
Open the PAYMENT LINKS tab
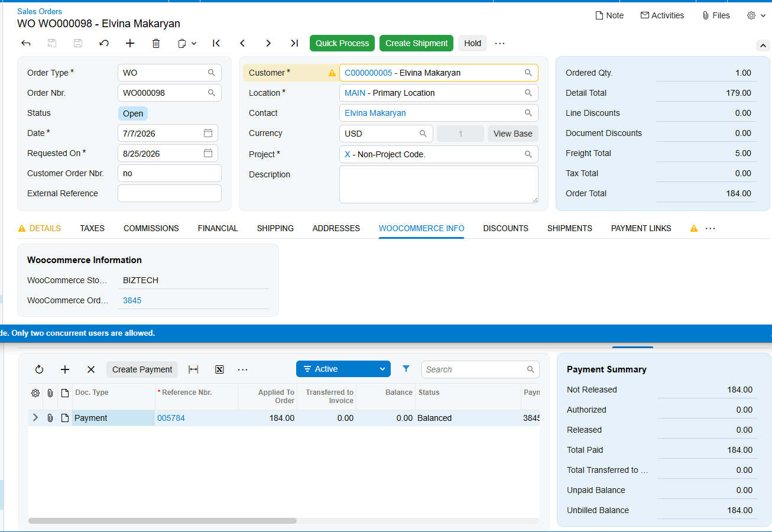point(641,228)
